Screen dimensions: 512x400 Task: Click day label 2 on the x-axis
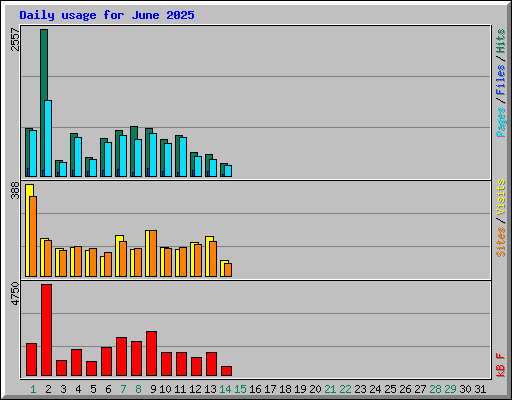pyautogui.click(x=48, y=389)
